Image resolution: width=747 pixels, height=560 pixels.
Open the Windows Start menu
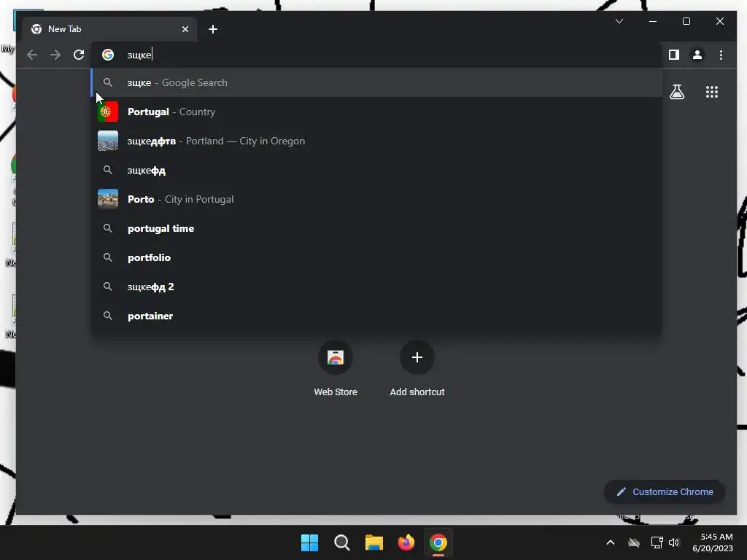pyautogui.click(x=309, y=542)
